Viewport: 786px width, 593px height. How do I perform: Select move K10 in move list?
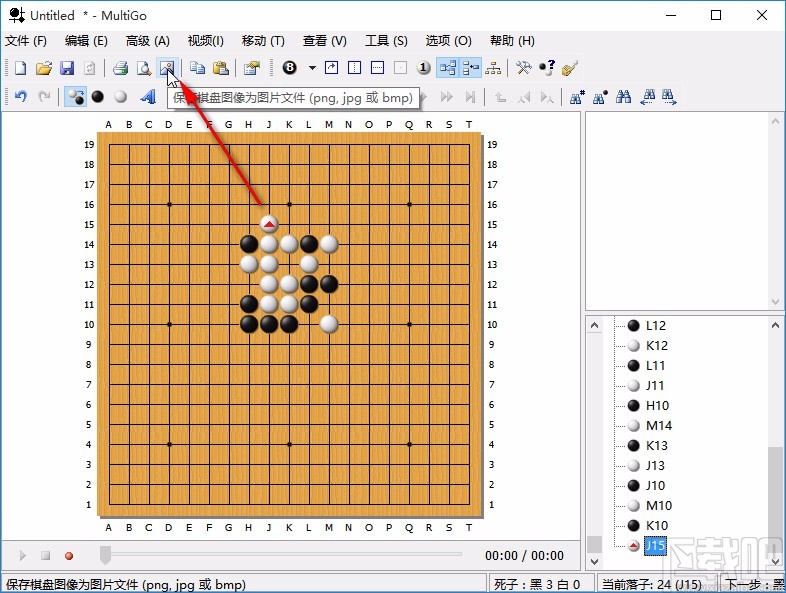pyautogui.click(x=656, y=525)
